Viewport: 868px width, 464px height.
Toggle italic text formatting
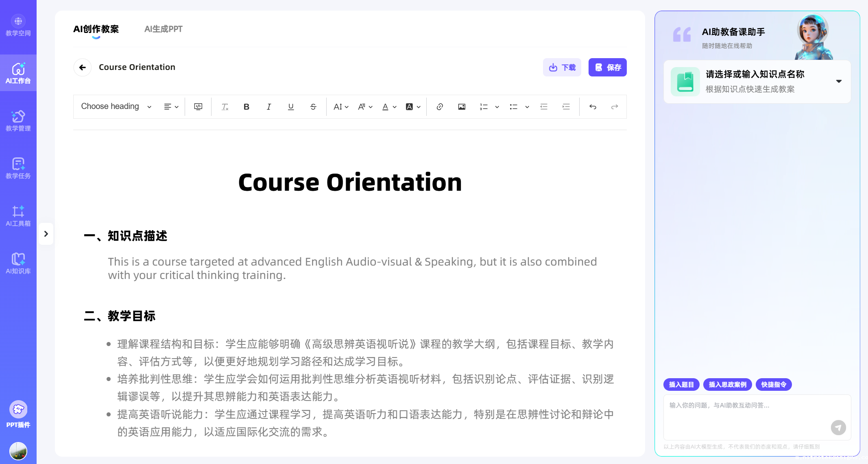268,107
